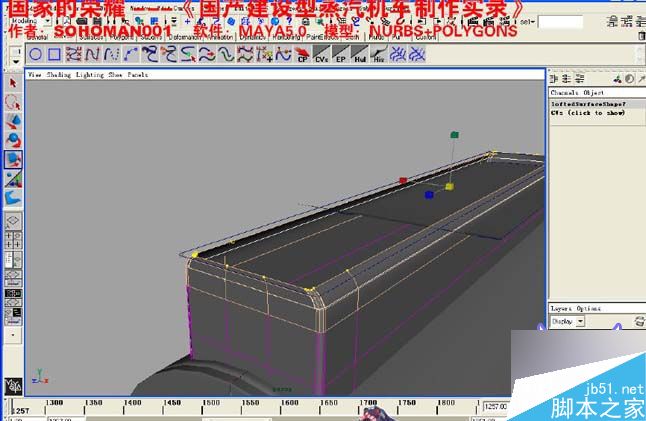This screenshot has height=421, width=646.
Task: Click the shelf icon right of Hull
Action: point(378,55)
